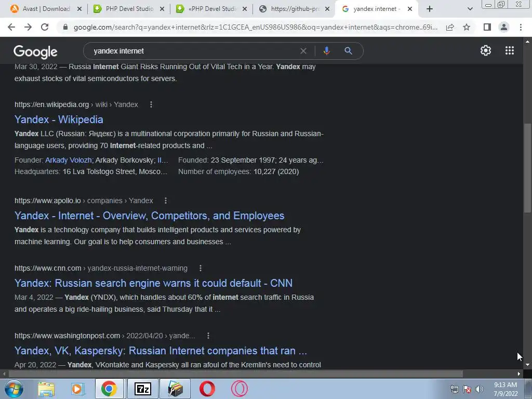Go forward with the browser arrow

[28, 27]
